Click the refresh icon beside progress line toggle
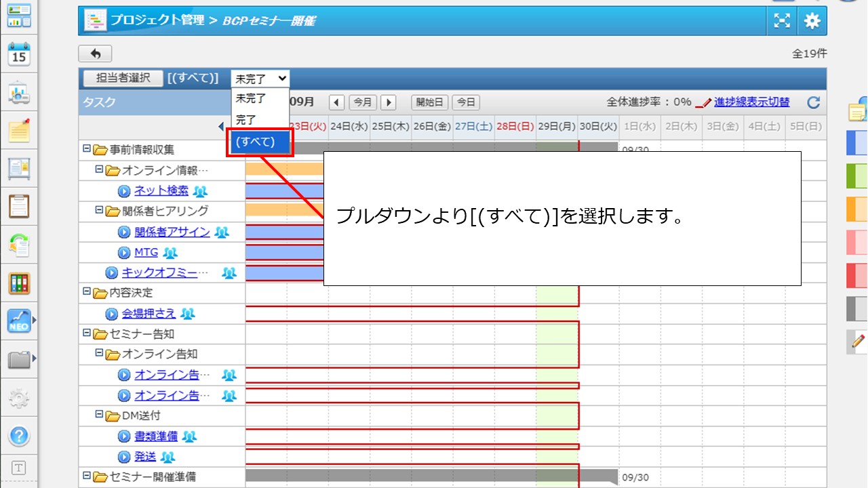The image size is (868, 488). tap(814, 102)
